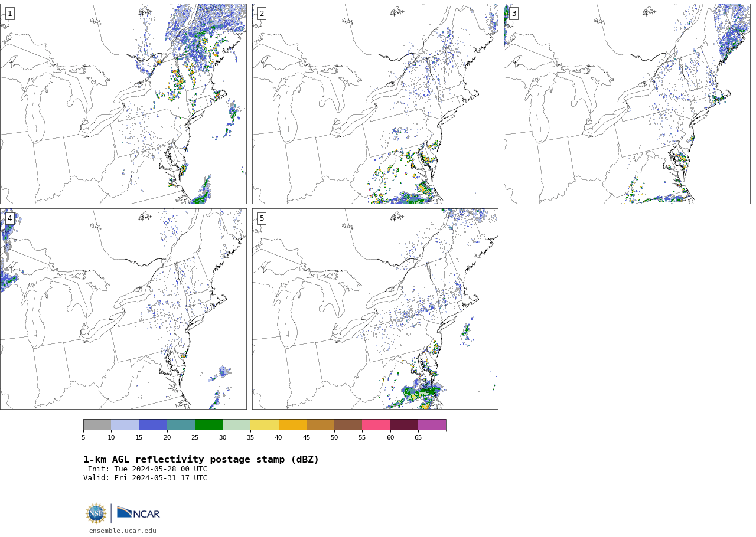Open ensemble member 1 reflectivity map
The width and height of the screenshot is (756, 537).
(123, 104)
